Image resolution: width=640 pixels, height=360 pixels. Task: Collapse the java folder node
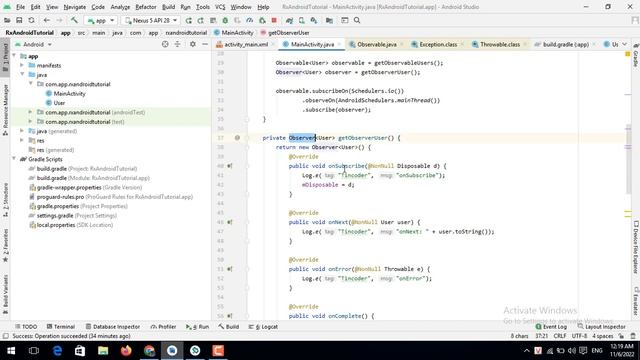tap(22, 75)
